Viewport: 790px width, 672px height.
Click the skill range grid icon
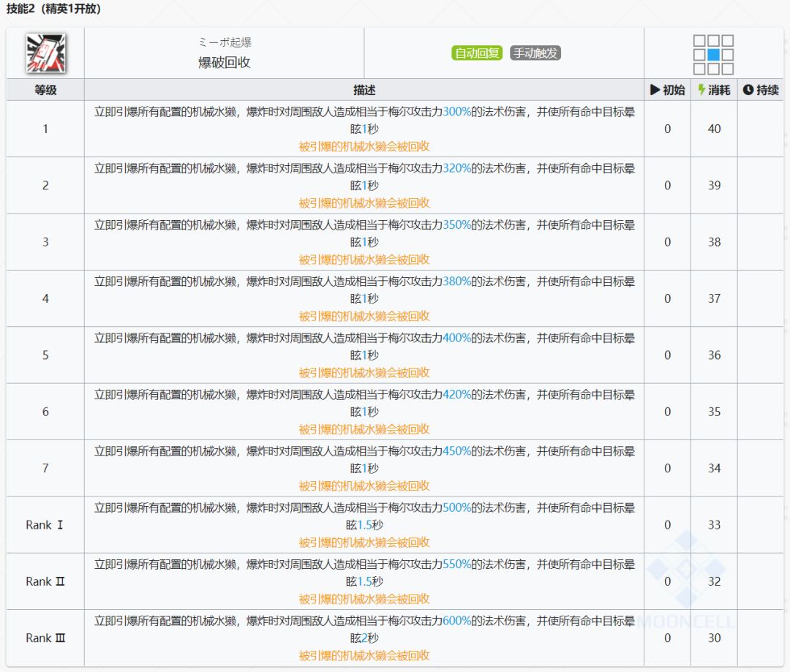pos(713,54)
